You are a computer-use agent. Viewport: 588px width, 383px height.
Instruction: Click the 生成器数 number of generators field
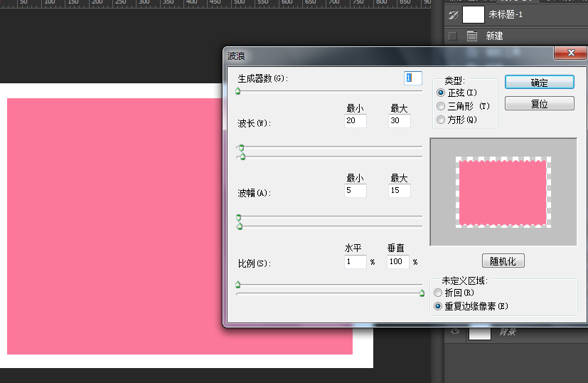413,78
